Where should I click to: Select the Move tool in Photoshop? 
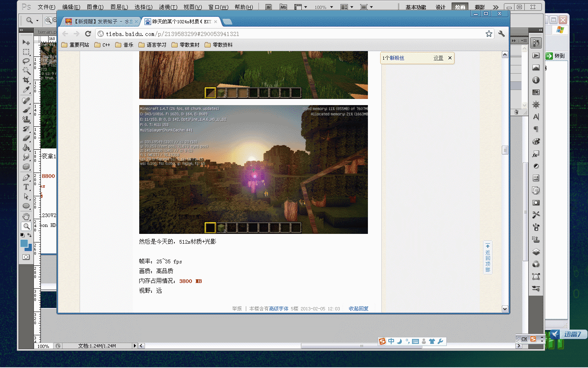26,43
